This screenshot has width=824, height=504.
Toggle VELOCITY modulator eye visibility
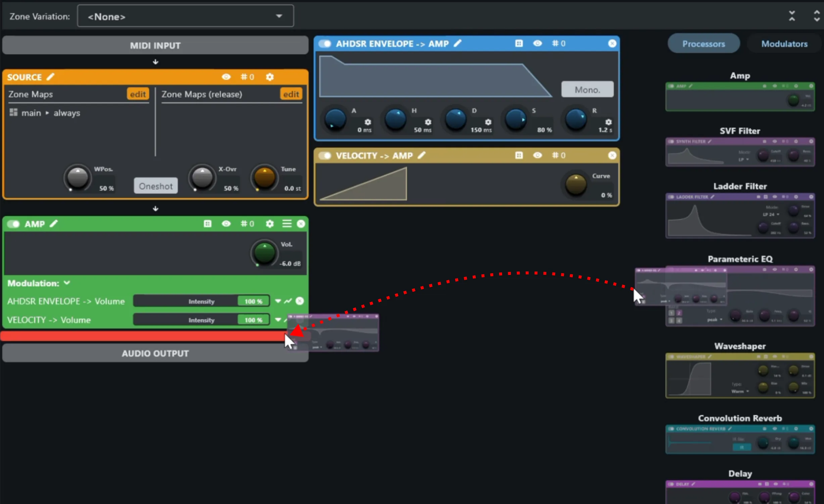point(537,155)
